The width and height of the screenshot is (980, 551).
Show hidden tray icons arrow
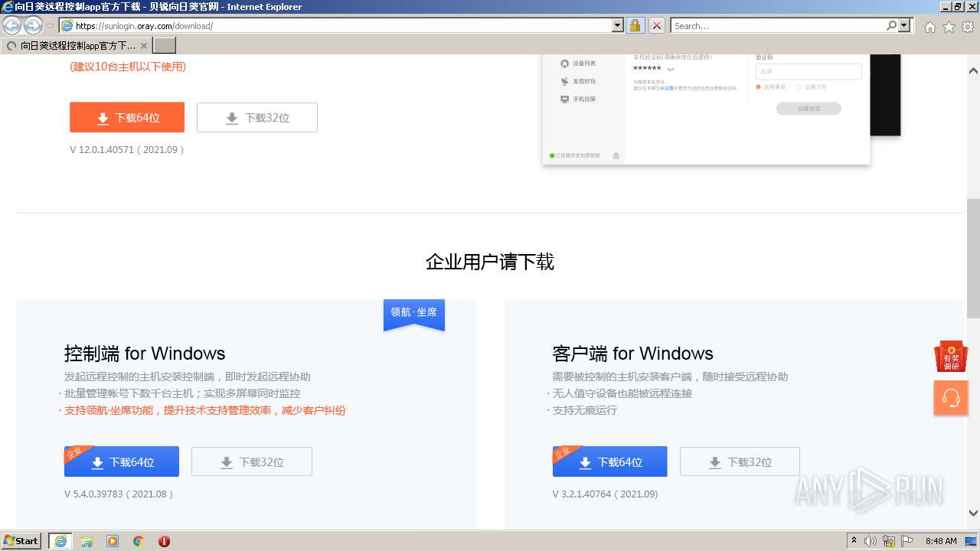[854, 541]
